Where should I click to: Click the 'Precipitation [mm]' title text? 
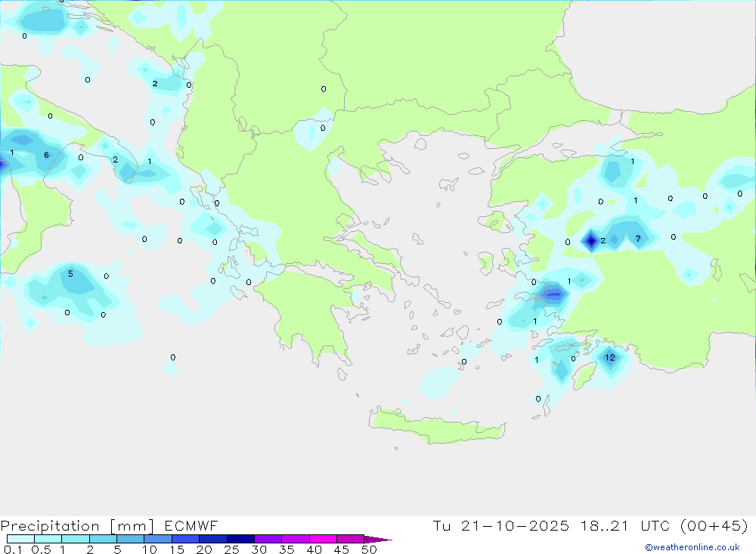77,525
